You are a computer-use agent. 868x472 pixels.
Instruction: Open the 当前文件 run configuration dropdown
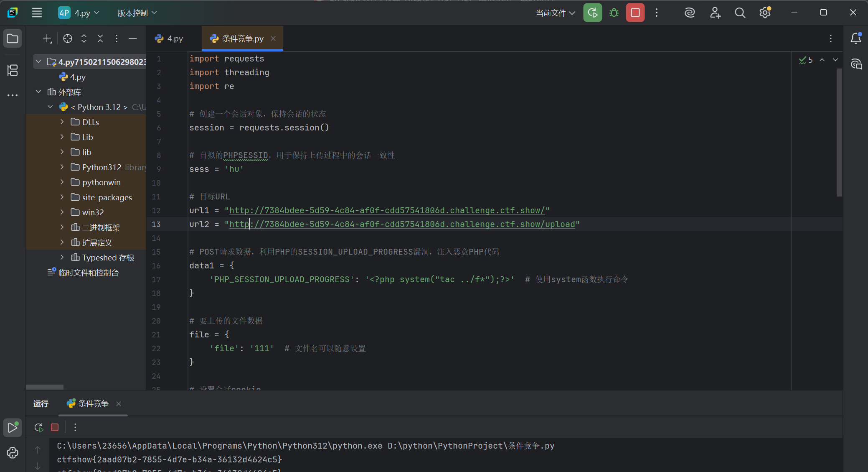coord(555,13)
